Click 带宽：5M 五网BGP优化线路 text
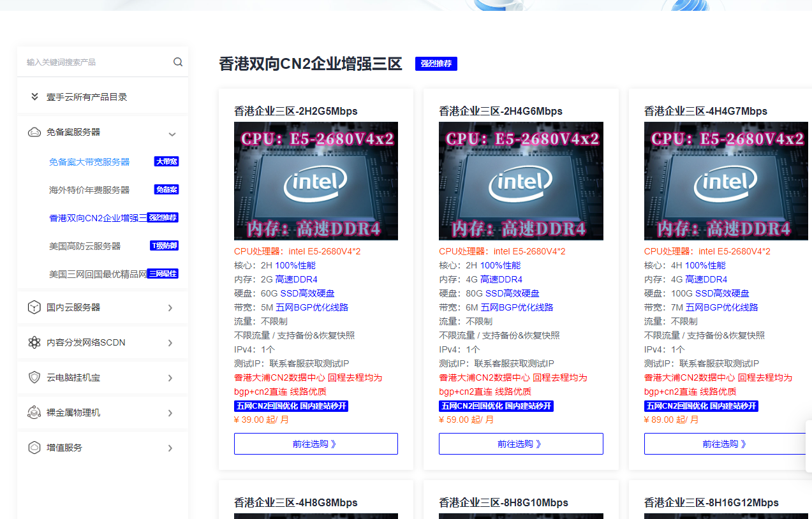Screen dimensions: 812x519 291,307
